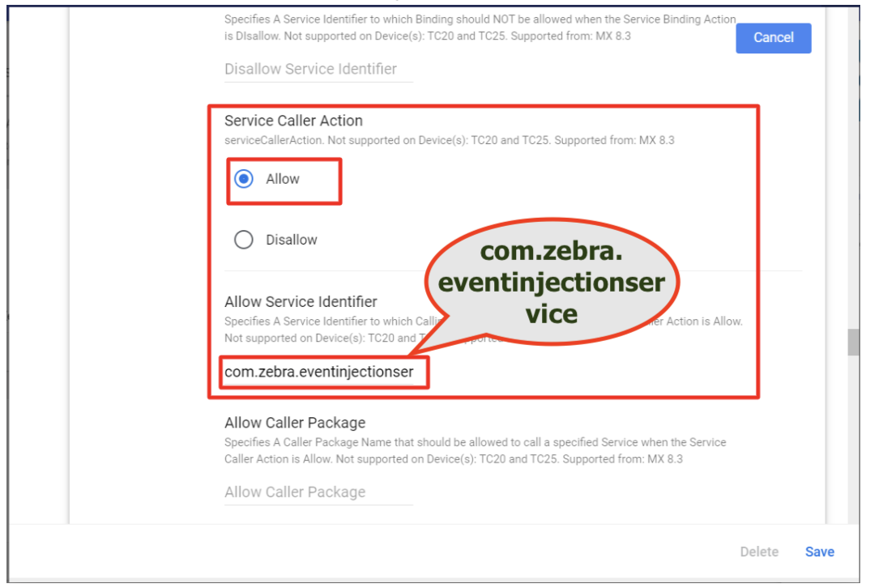
Task: Click the Delete button
Action: point(759,552)
